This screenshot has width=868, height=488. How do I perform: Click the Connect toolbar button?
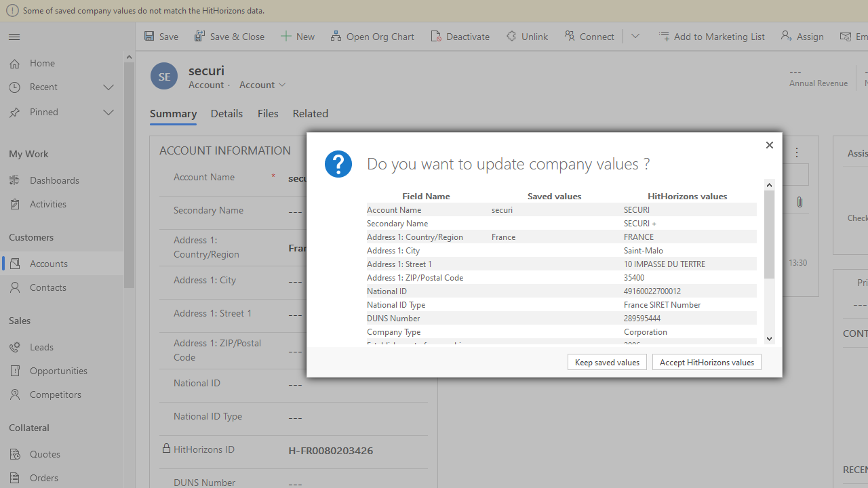tap(589, 37)
